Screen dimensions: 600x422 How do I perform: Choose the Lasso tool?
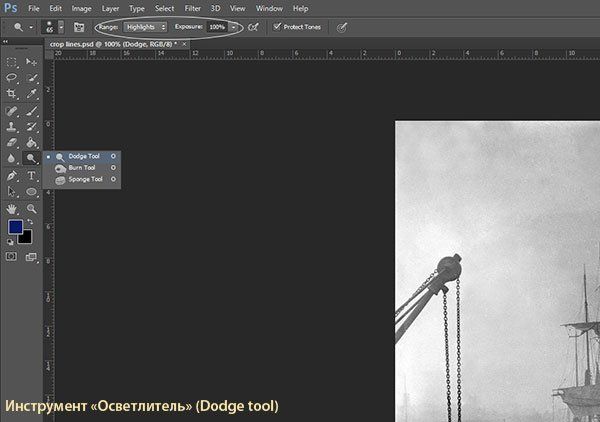[11, 78]
